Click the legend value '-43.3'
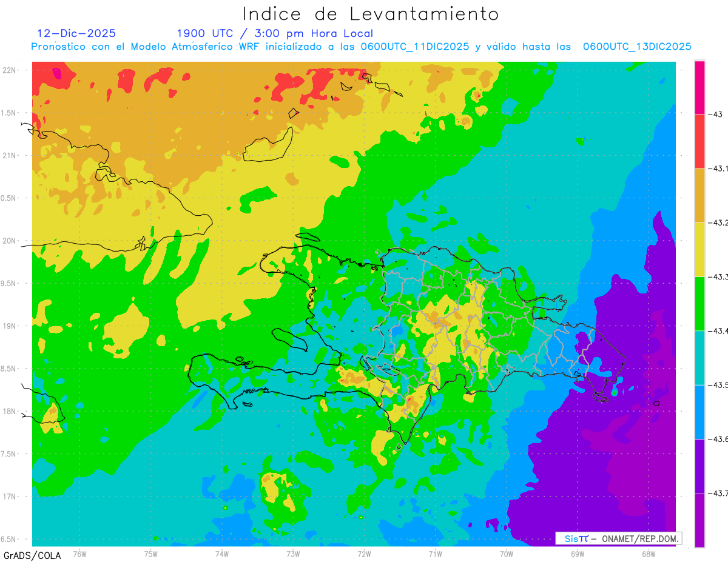 (718, 276)
